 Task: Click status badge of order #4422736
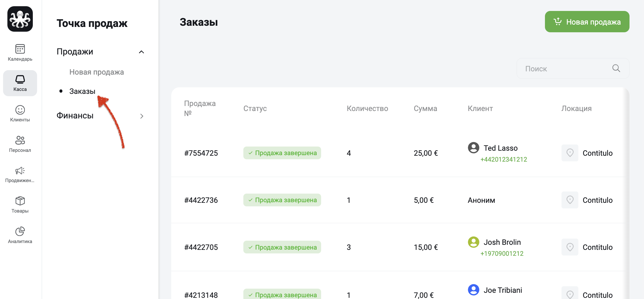282,200
